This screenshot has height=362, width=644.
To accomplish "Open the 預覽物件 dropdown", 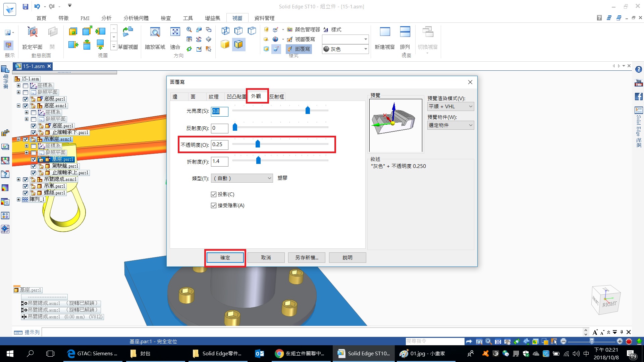I will click(450, 125).
